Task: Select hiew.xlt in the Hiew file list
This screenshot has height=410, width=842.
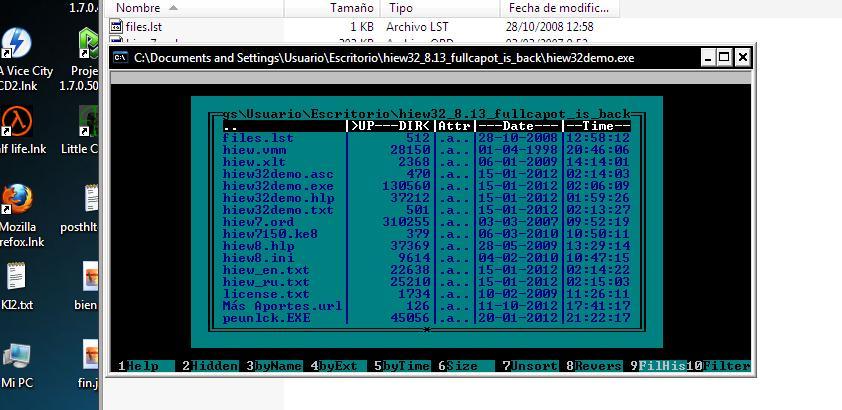Action: [427, 162]
